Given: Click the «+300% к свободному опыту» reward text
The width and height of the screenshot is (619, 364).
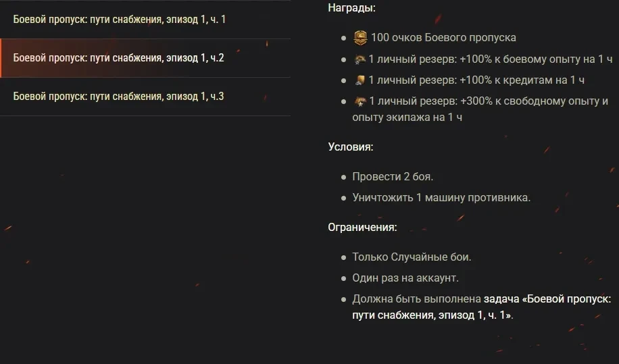Looking at the screenshot, I should pyautogui.click(x=534, y=101).
